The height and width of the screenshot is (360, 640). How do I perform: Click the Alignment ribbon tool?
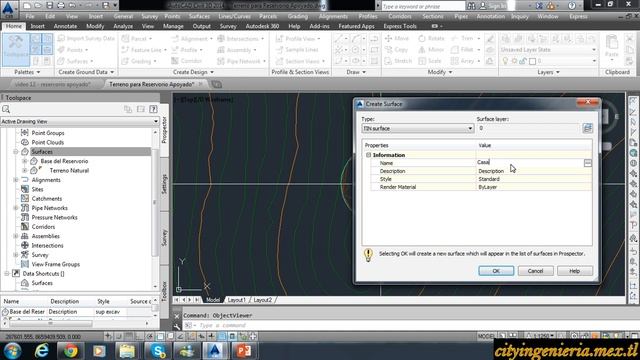point(191,38)
